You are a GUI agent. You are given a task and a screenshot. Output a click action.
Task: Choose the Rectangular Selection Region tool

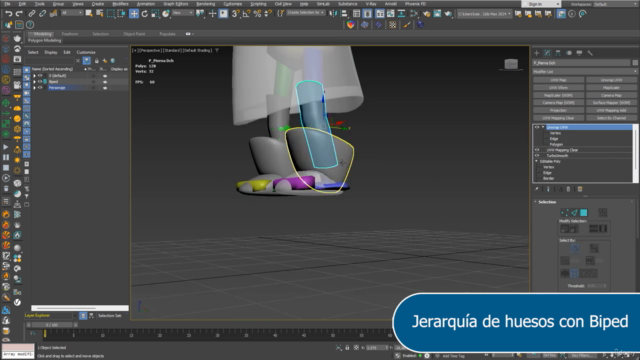point(111,13)
